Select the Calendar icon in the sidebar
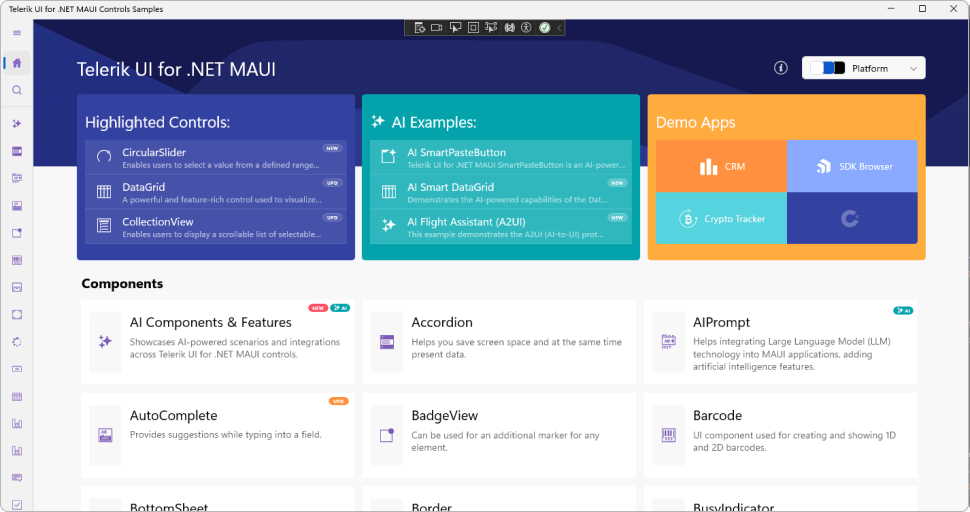The image size is (970, 512). pos(17,396)
